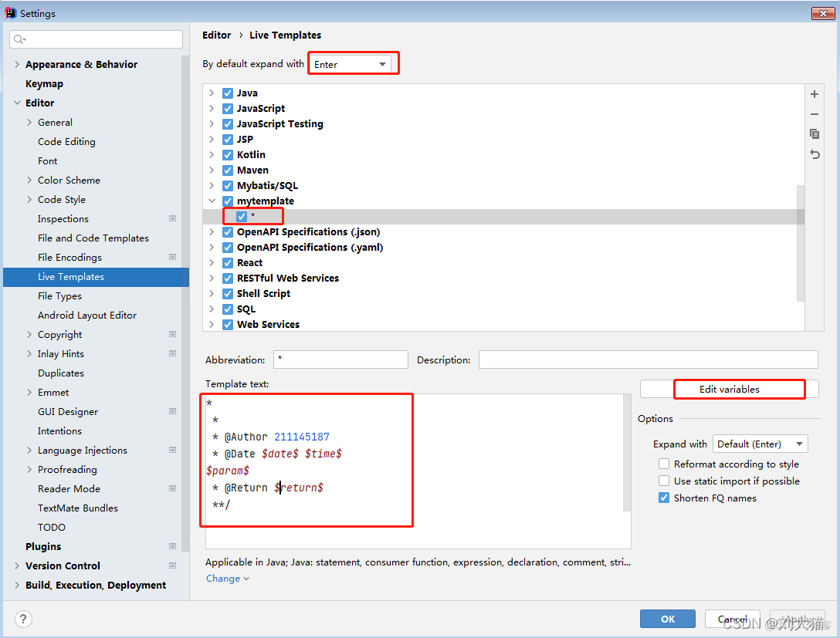Click the Change applicable contexts link
Screen dimensions: 840x638
point(227,579)
